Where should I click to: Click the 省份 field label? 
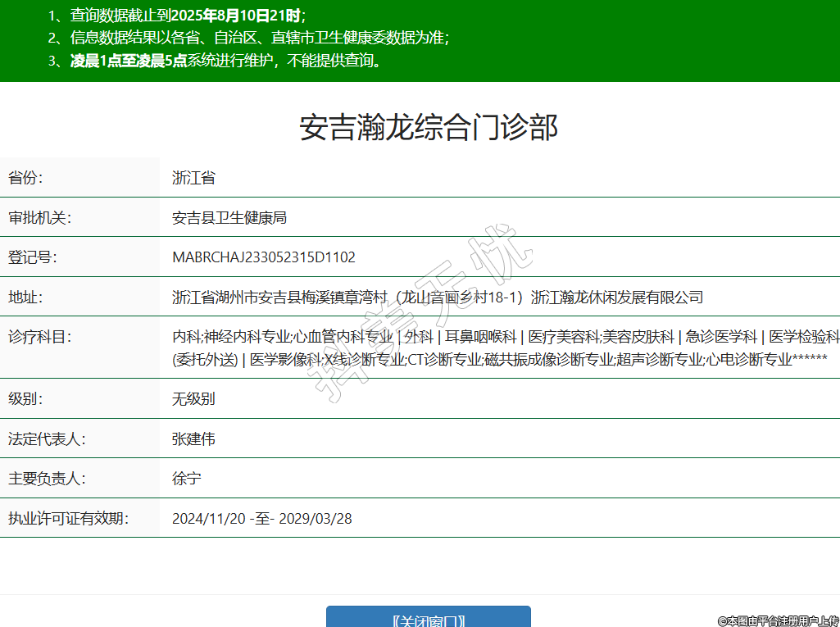point(25,178)
